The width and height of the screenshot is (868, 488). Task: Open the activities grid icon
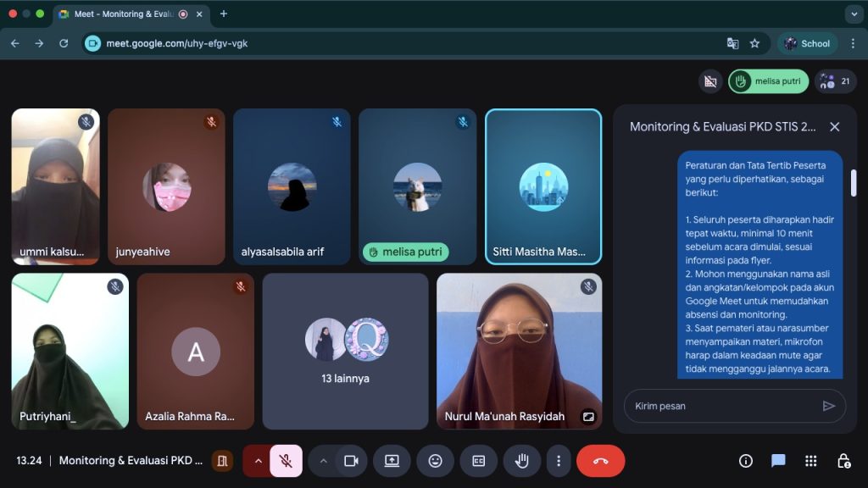[811, 461]
